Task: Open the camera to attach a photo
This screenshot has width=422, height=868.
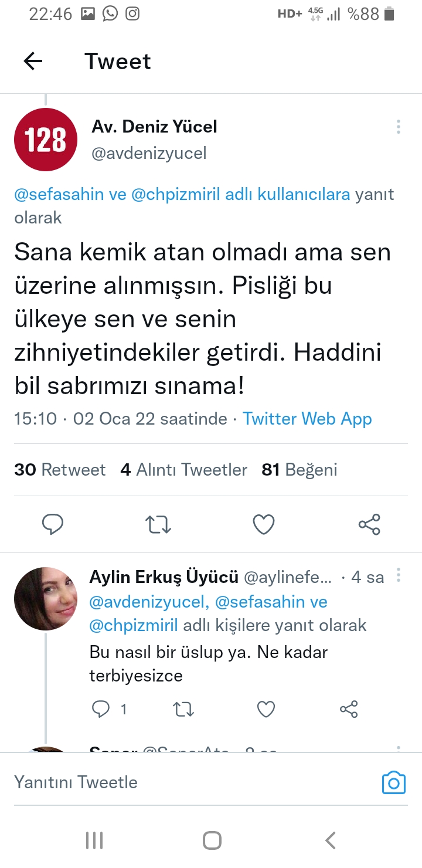Action: (393, 782)
